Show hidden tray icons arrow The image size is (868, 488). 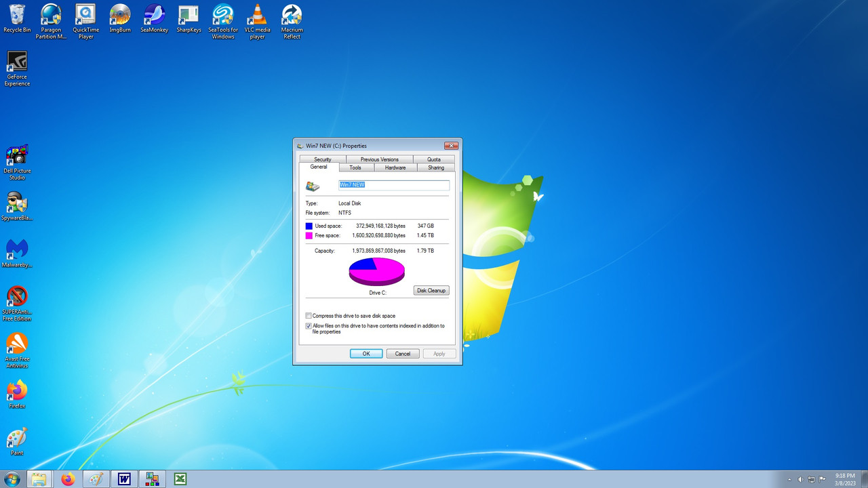click(789, 479)
